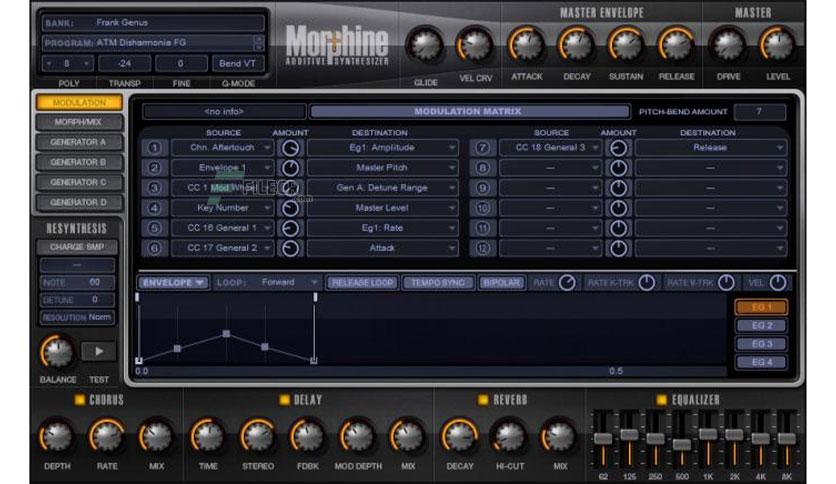Open the Loop Forward mode dropdown

[267, 283]
